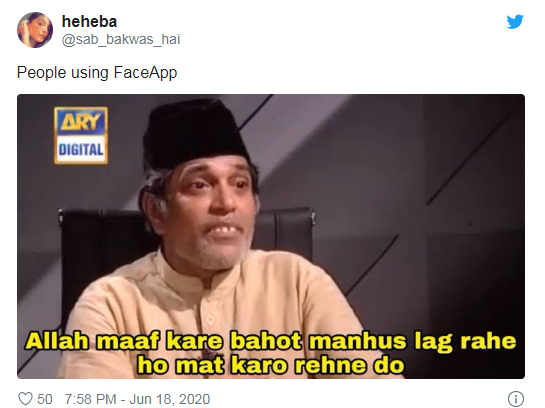Click the ARY logo in the meme
The height and width of the screenshot is (408, 545).
(x=81, y=122)
